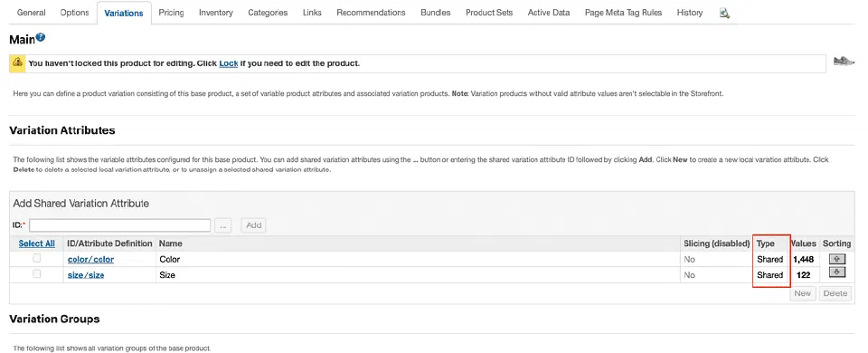This screenshot has height=353, width=868.
Task: Switch to the Product Sets tab
Action: point(489,12)
